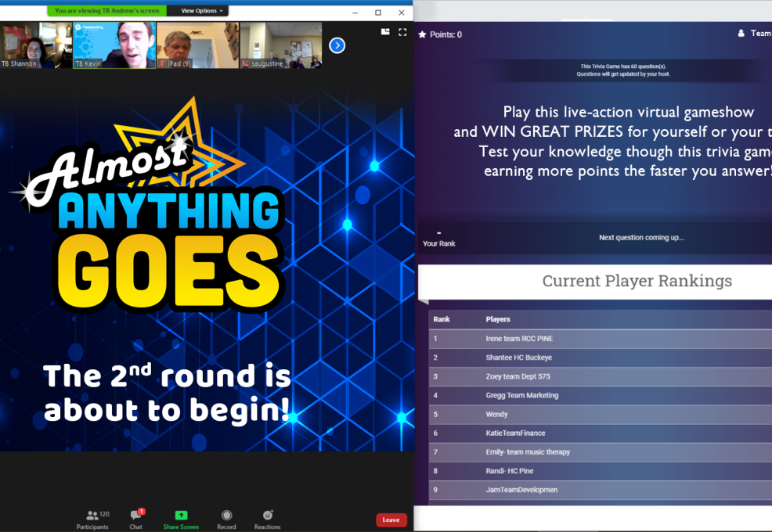Click the iPad (9) video thumbnail
The width and height of the screenshot is (772, 532).
coord(197,45)
